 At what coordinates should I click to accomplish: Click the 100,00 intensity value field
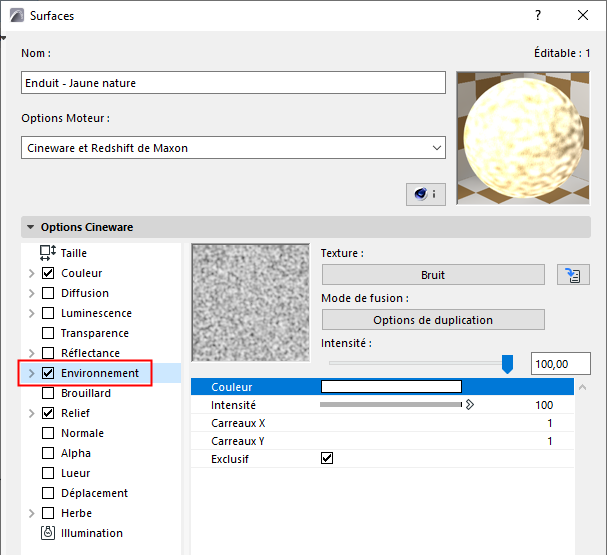tap(561, 364)
